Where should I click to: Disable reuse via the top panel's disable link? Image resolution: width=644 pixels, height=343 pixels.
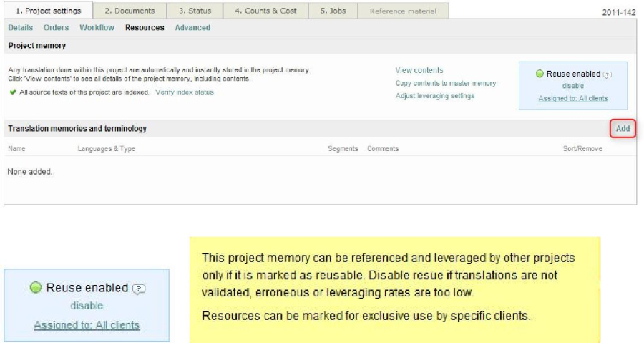pos(572,86)
